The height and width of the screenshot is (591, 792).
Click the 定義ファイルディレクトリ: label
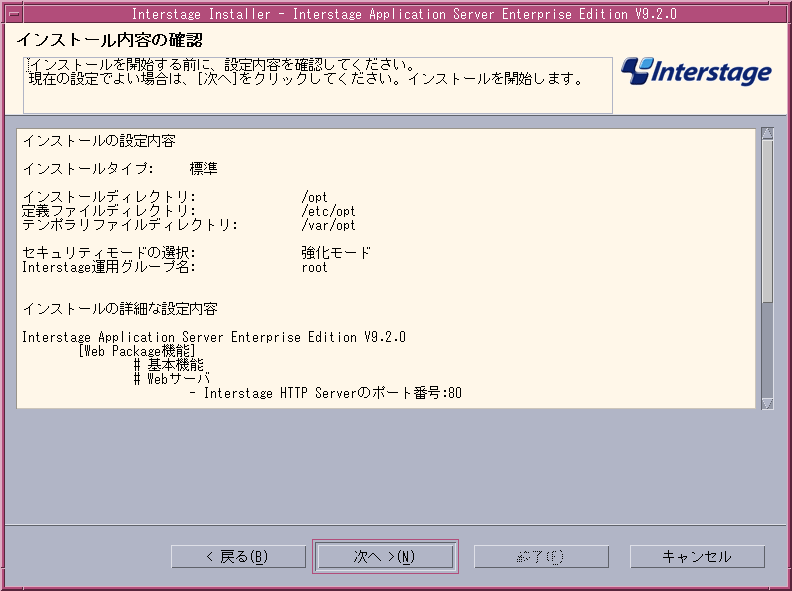tap(109, 211)
